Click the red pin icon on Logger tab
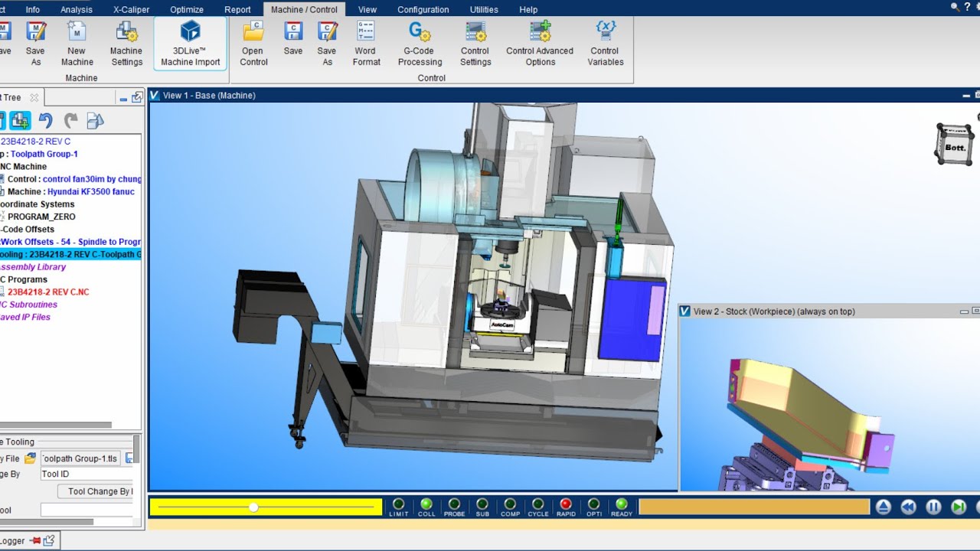Image resolution: width=980 pixels, height=551 pixels. pos(35,541)
